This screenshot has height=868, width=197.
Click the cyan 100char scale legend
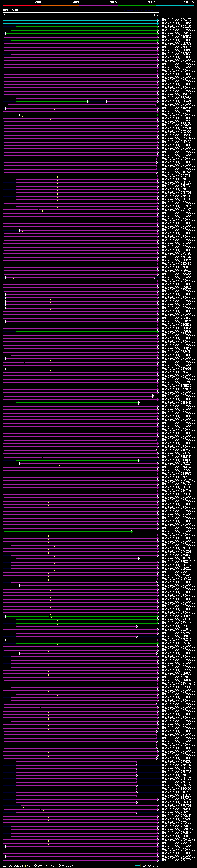click(147, 866)
